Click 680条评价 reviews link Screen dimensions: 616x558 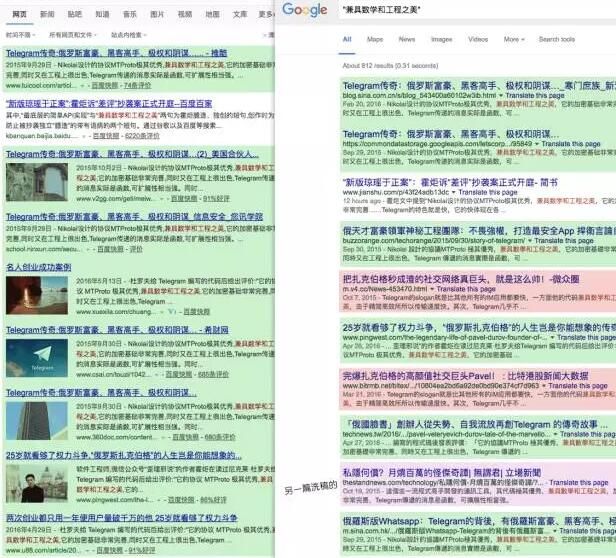pos(220,437)
